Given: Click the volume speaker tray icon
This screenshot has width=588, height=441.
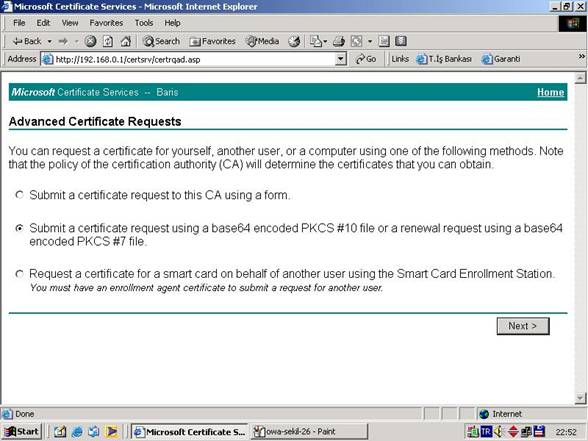Looking at the screenshot, I should (x=499, y=432).
